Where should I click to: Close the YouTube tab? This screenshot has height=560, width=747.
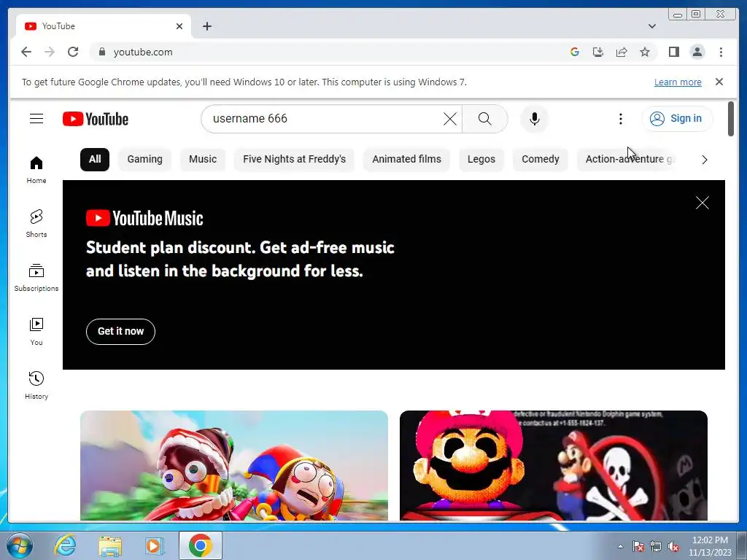179,26
